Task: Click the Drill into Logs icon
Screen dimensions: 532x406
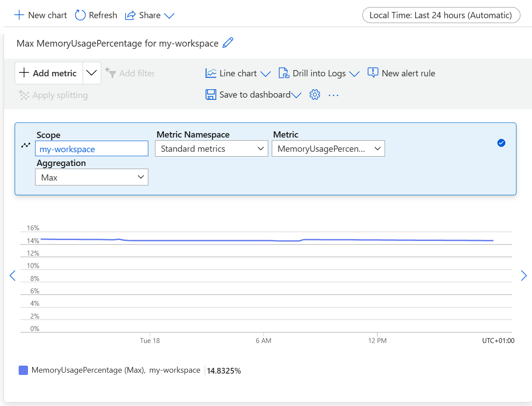Action: point(283,73)
